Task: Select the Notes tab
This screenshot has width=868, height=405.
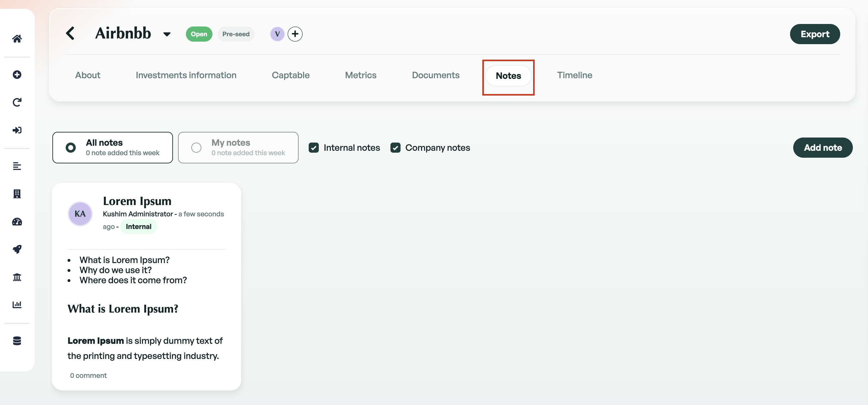Action: point(508,76)
